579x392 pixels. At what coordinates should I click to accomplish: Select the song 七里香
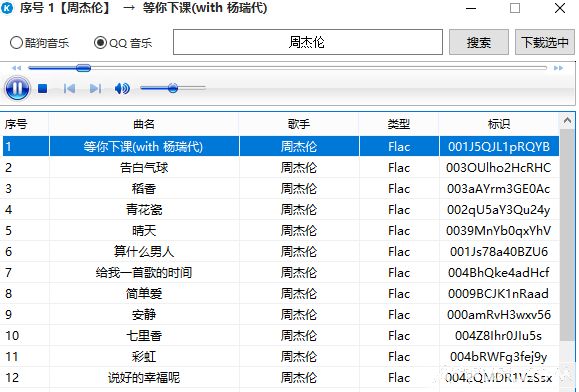pos(144,336)
